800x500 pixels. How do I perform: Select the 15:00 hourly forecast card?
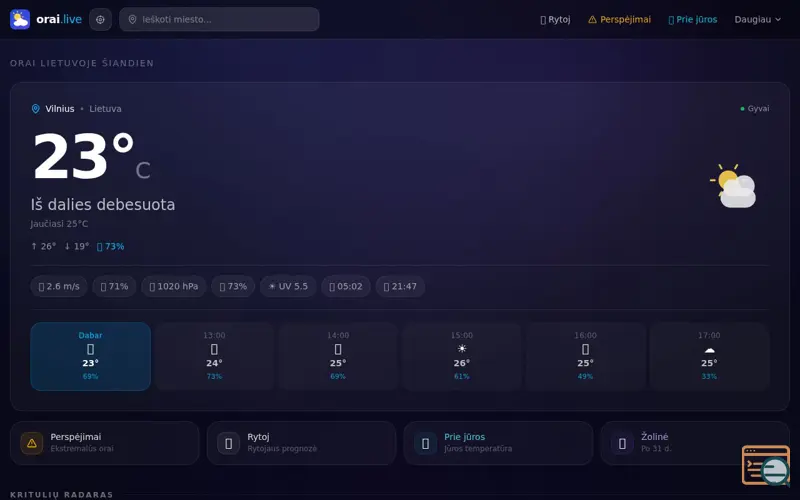[462, 356]
